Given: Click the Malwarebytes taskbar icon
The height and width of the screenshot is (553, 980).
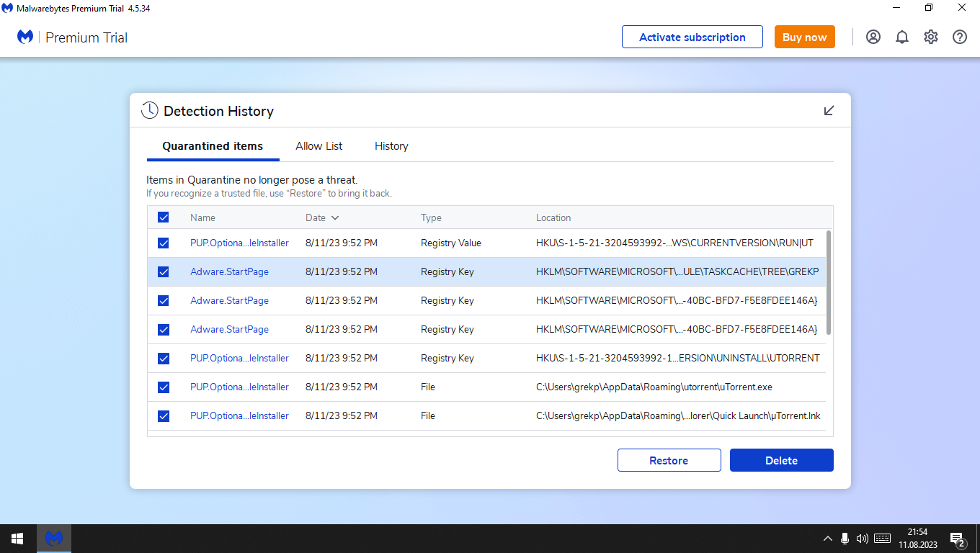Looking at the screenshot, I should point(54,539).
